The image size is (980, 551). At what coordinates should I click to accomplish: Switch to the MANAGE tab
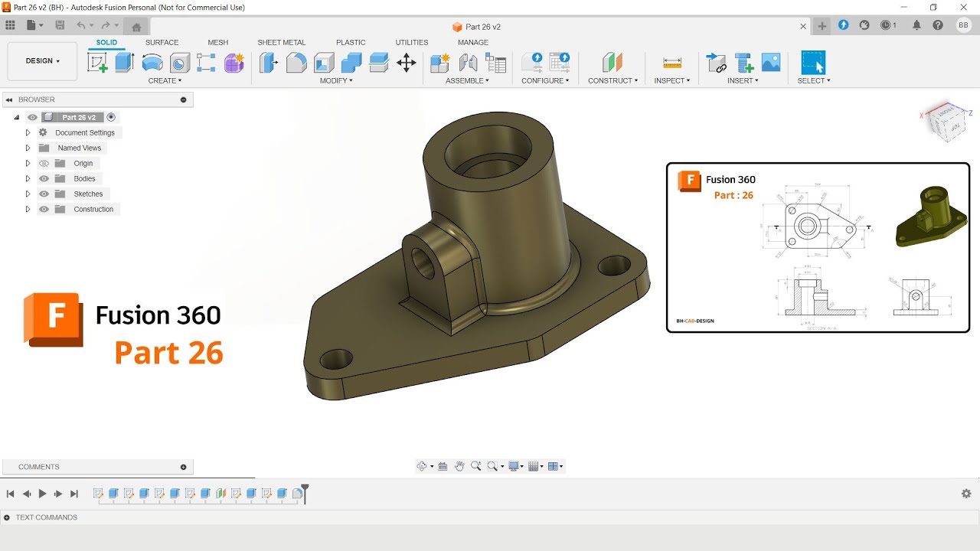coord(472,42)
